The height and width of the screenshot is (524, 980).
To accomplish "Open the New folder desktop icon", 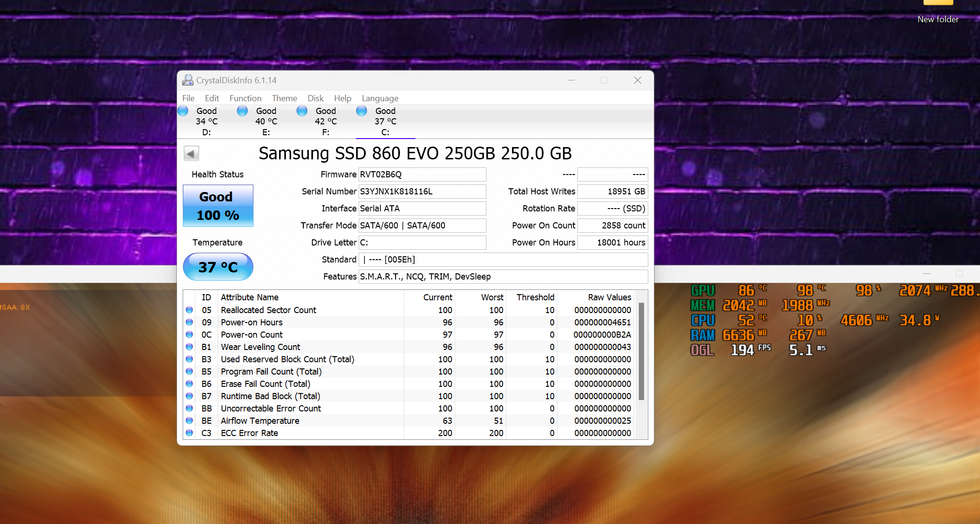I will point(938,10).
